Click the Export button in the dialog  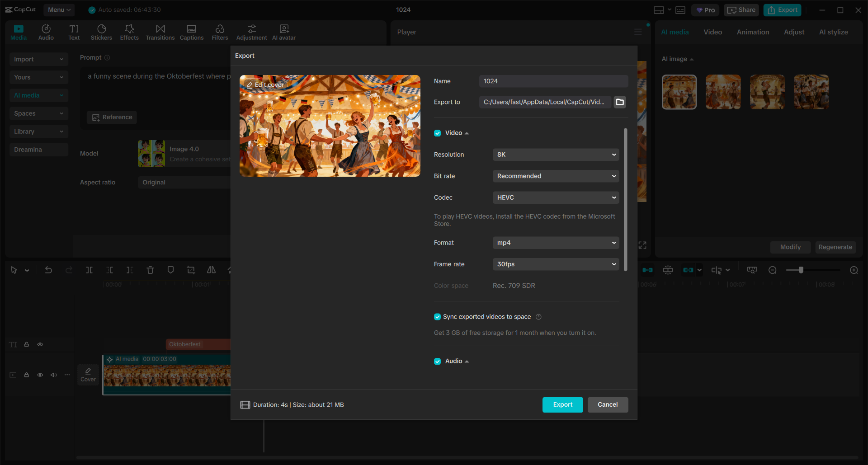562,404
